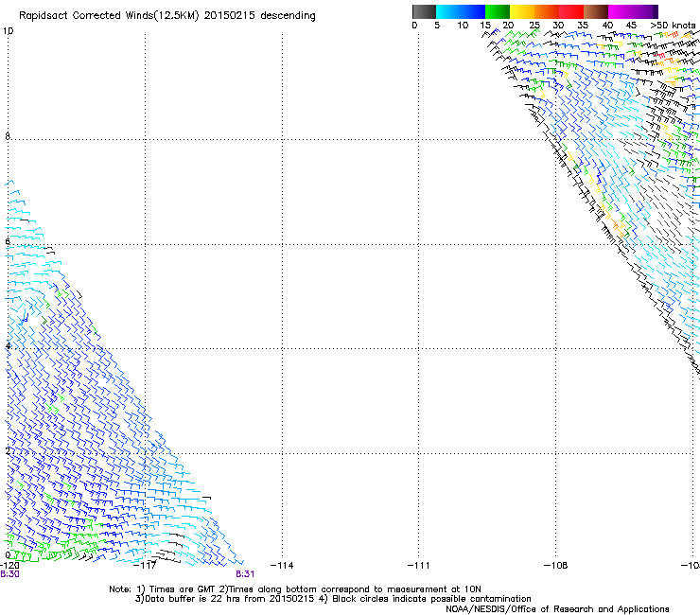Click the cyan-blue 5-15 knots color band
This screenshot has height=615, width=700.
(x=461, y=11)
